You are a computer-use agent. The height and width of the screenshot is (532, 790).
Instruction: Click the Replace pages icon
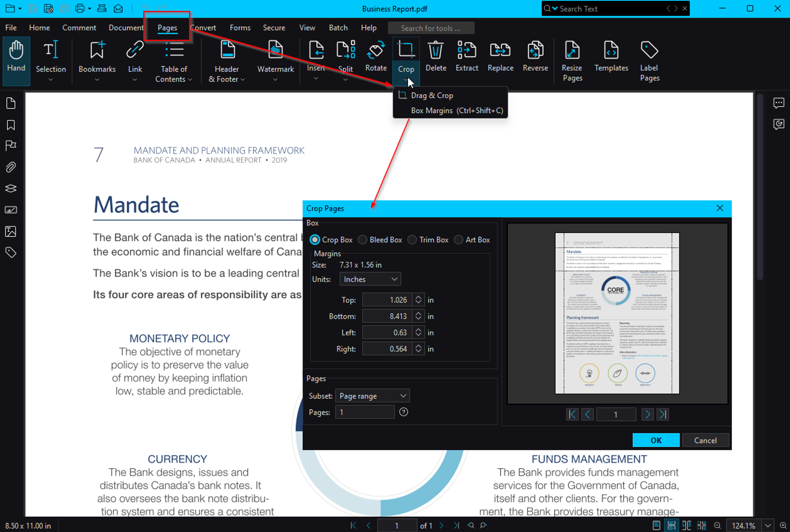[x=500, y=50]
